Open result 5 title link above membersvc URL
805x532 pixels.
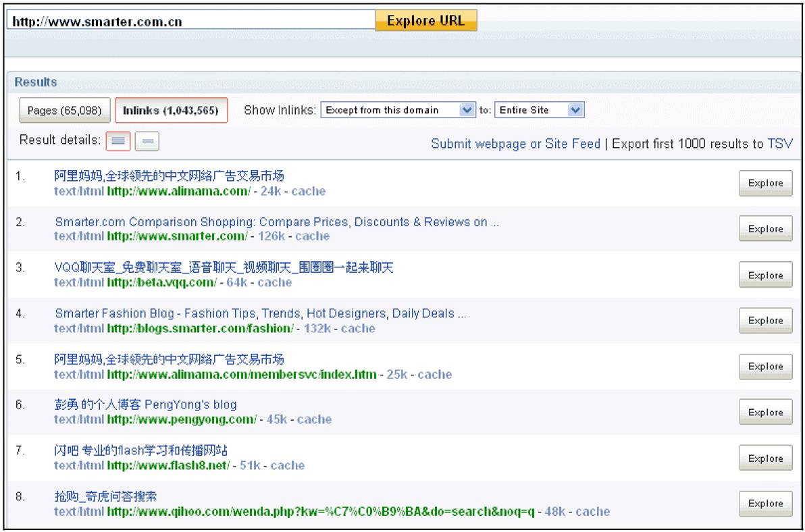(170, 359)
